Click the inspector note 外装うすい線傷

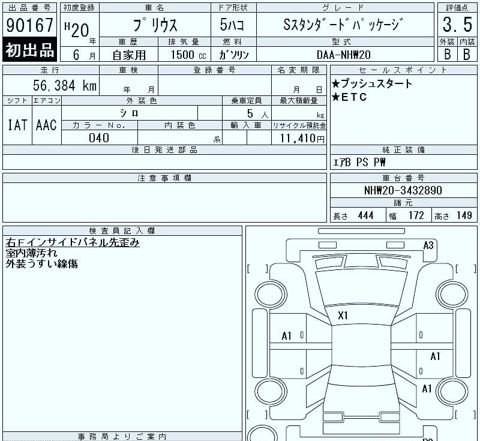[x=42, y=264]
